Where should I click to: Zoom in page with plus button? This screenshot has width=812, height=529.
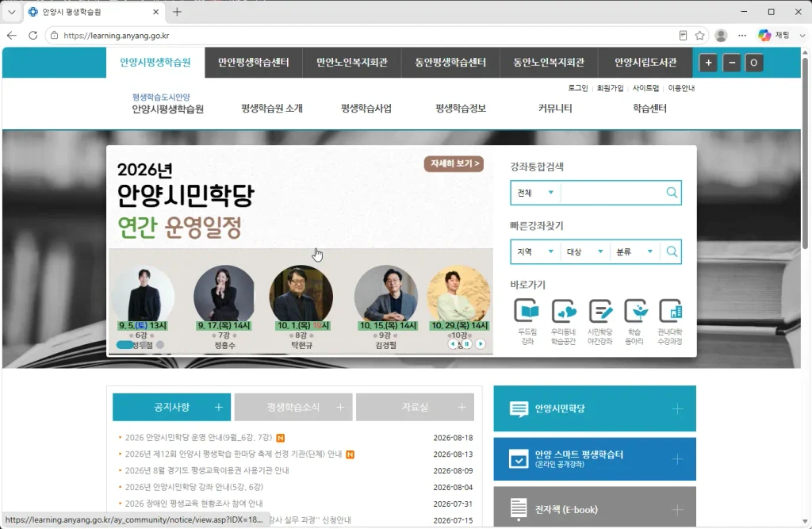pyautogui.click(x=708, y=63)
